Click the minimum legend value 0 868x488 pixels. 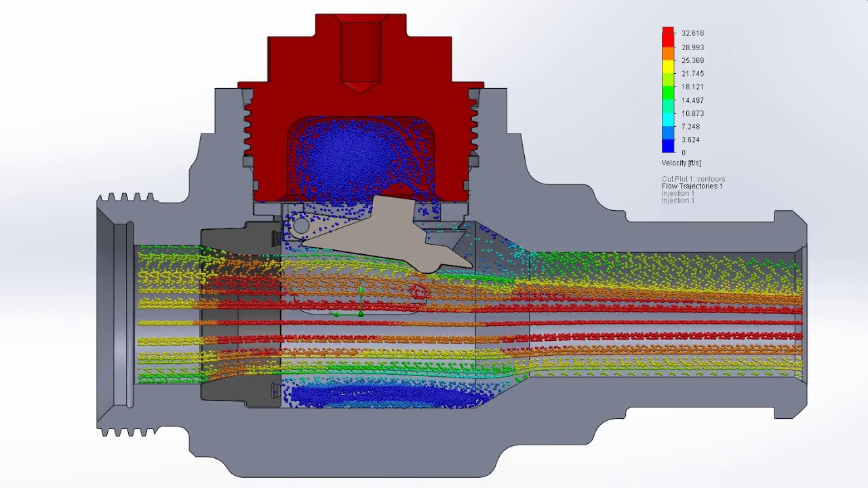click(684, 152)
